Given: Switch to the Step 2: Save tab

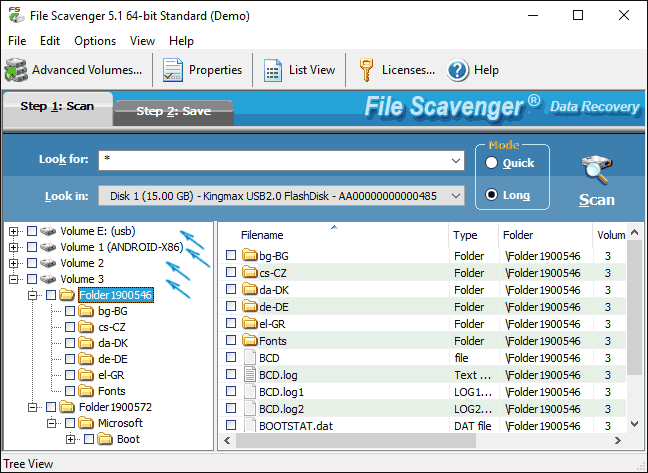Looking at the screenshot, I should (173, 111).
